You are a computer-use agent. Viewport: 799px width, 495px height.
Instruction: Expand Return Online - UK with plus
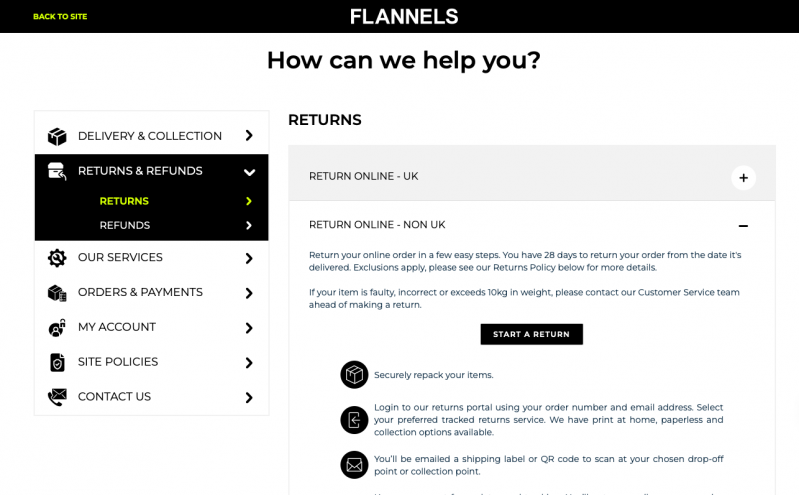click(x=743, y=178)
